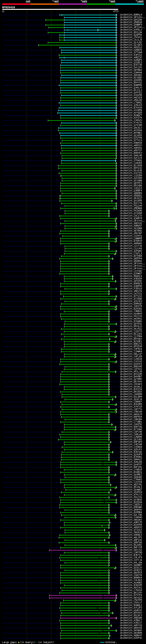Select UniRef100_B1XQQ0 label

click(x=131, y=77)
